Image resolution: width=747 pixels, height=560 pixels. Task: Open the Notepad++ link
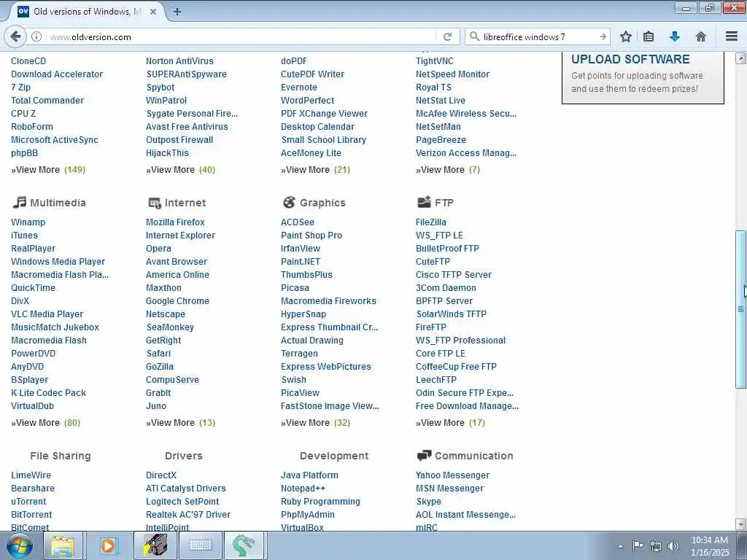303,488
